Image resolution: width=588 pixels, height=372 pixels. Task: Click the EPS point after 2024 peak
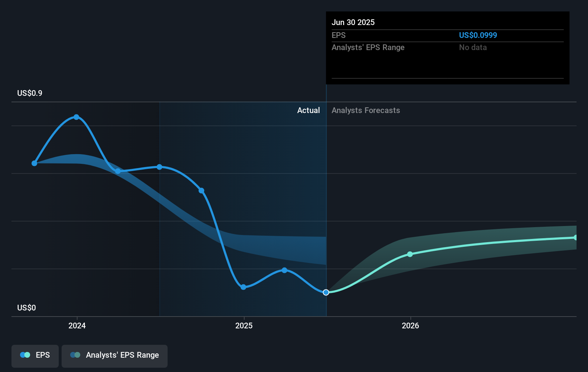pyautogui.click(x=118, y=171)
